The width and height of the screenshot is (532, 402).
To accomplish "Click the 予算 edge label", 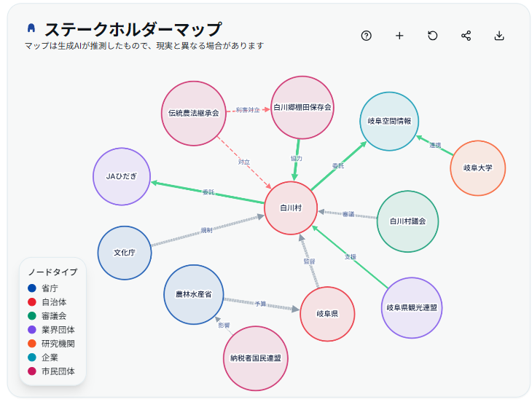I will coord(260,303).
